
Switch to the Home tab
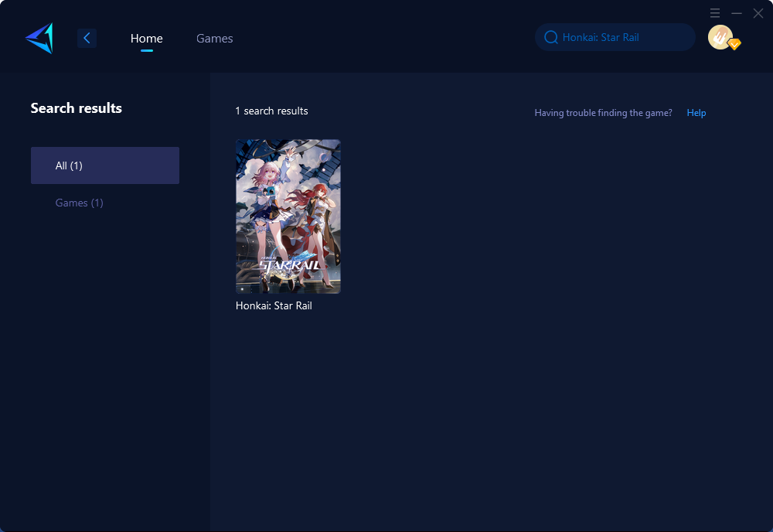pos(146,39)
